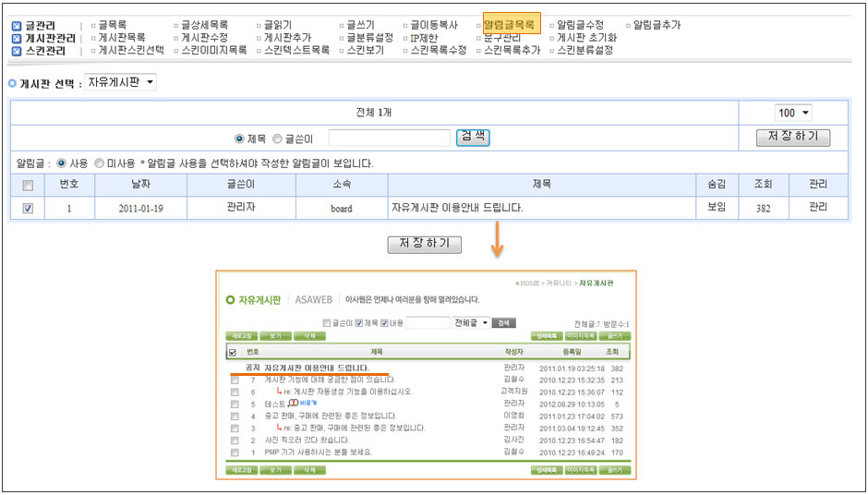Open the 게시판 선택 자유게시판 dropdown
Viewport: 868px width, 495px height.
(121, 83)
